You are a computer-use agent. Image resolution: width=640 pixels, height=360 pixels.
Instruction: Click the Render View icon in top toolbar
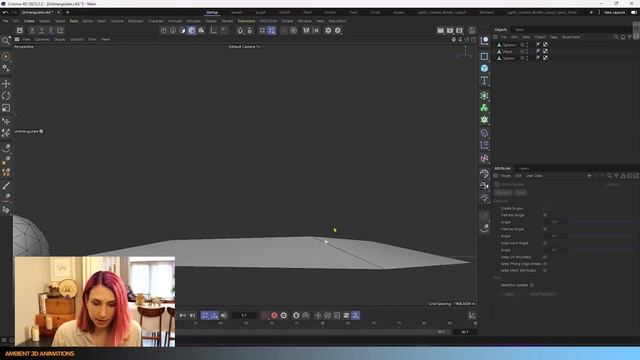pyautogui.click(x=440, y=31)
